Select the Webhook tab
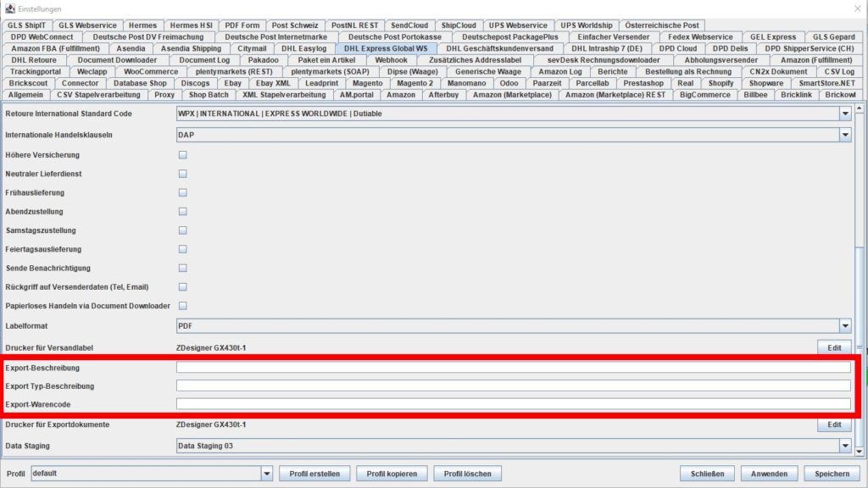The height and width of the screenshot is (488, 868). 391,60
